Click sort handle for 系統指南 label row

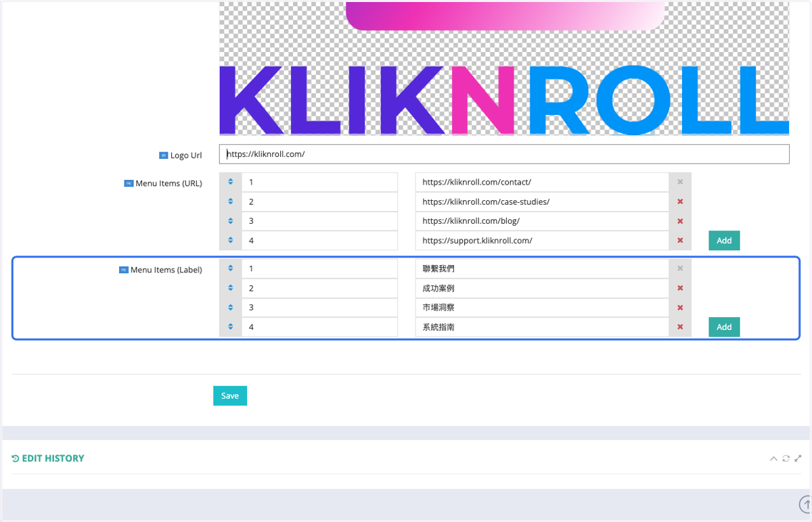231,327
